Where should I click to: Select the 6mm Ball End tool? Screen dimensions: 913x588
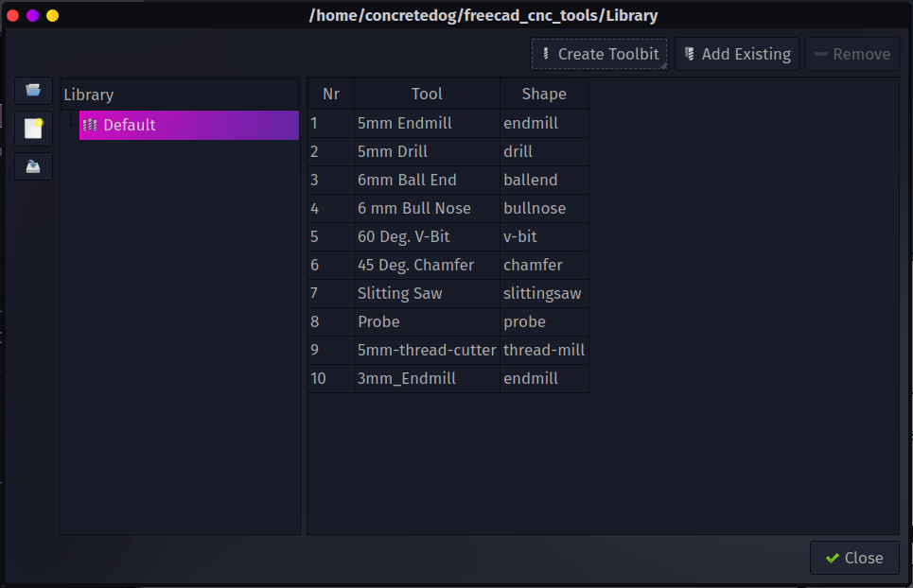(x=426, y=180)
